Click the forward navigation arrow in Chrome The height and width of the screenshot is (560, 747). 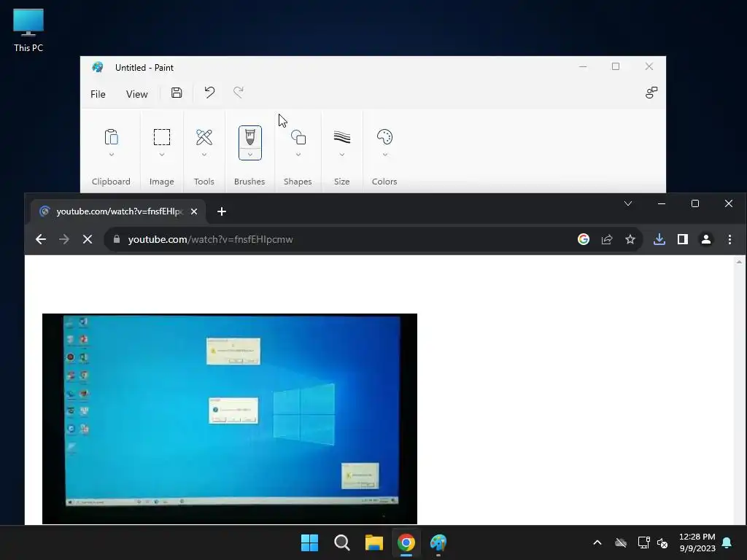pyautogui.click(x=64, y=239)
